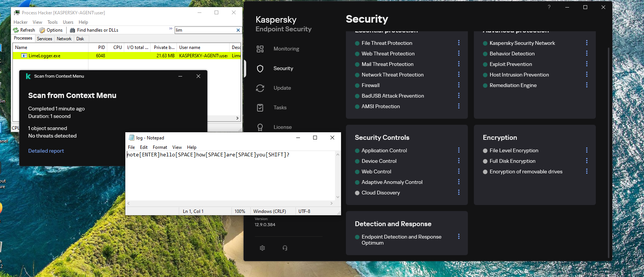The image size is (644, 277).
Task: Open options menu for Full Disk Encryption
Action: [x=587, y=161]
